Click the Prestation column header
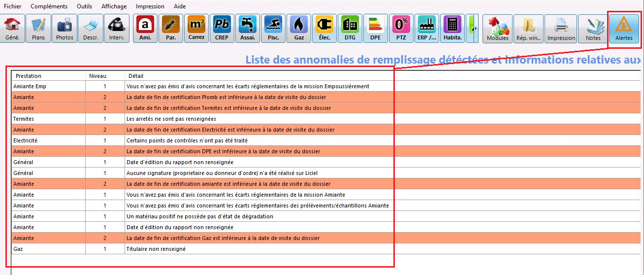 tap(29, 76)
